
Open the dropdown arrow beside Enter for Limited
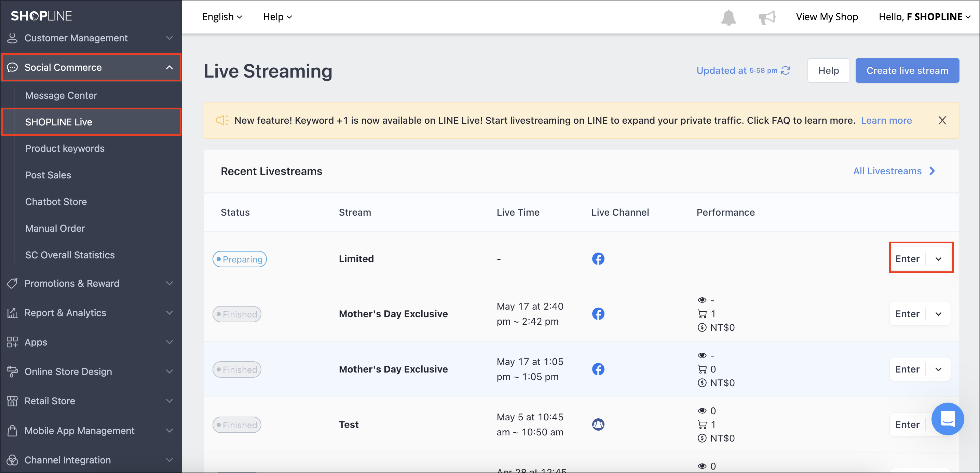939,259
